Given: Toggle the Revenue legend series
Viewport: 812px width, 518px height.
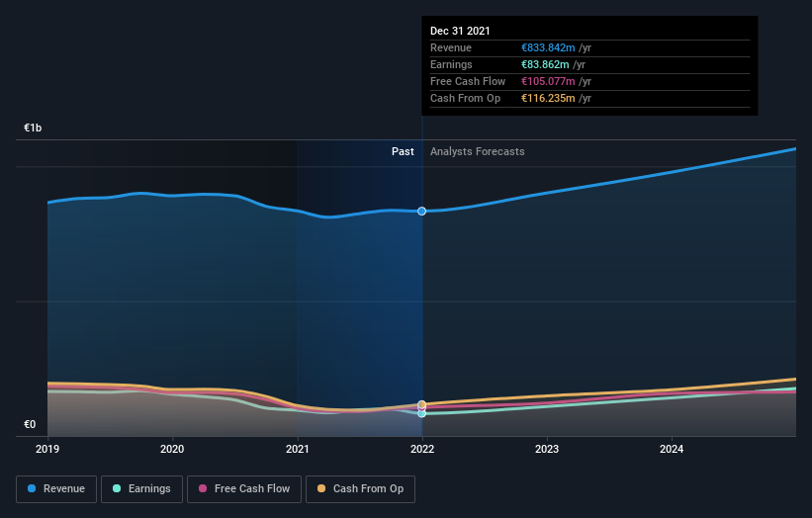Looking at the screenshot, I should coord(56,489).
